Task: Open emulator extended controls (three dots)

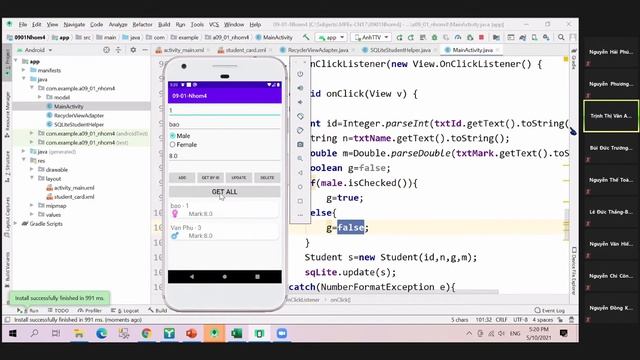Action: pyautogui.click(x=300, y=215)
